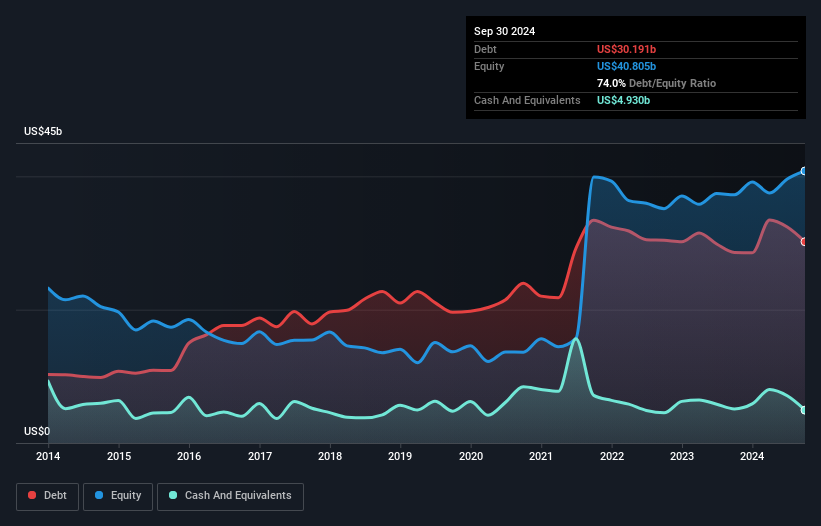Click the Cash And Equivalents tooltip label
The height and width of the screenshot is (526, 821).
coord(527,100)
